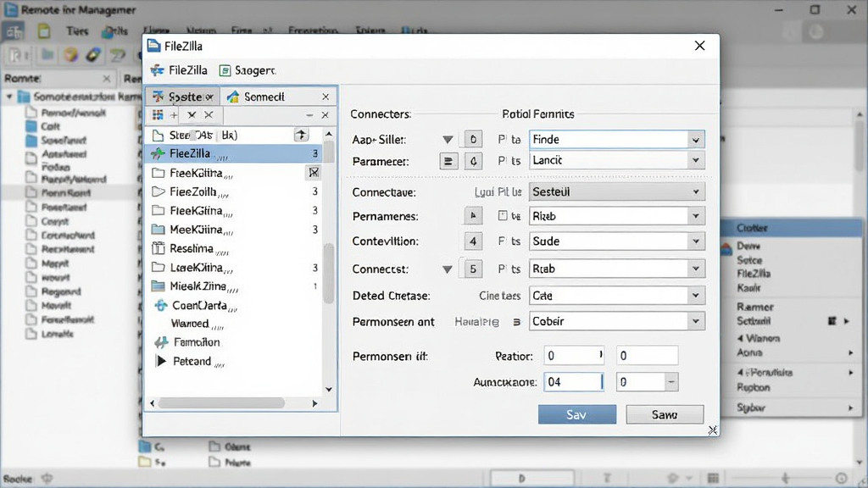Click the button numbered 0 beside Aap-Siller

pyautogui.click(x=473, y=139)
